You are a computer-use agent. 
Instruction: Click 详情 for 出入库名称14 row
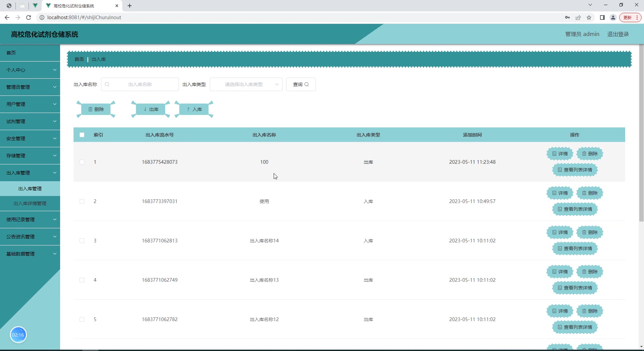(560, 232)
